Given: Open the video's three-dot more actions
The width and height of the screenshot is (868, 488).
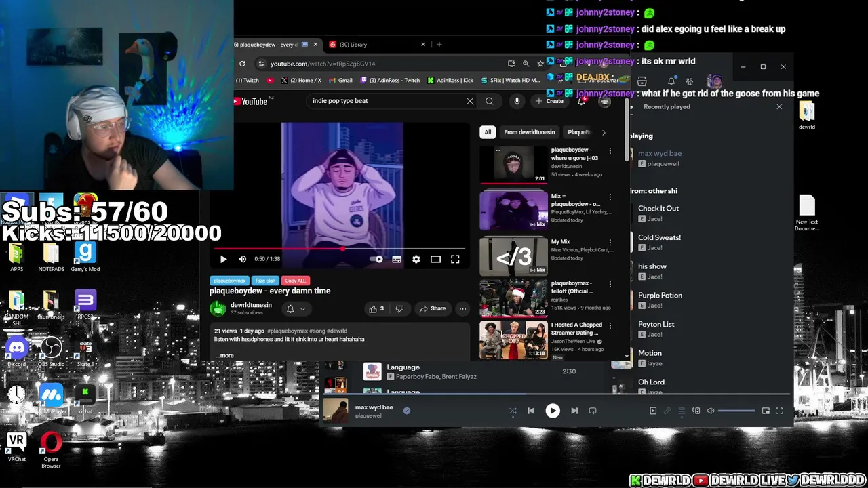Looking at the screenshot, I should pyautogui.click(x=462, y=309).
